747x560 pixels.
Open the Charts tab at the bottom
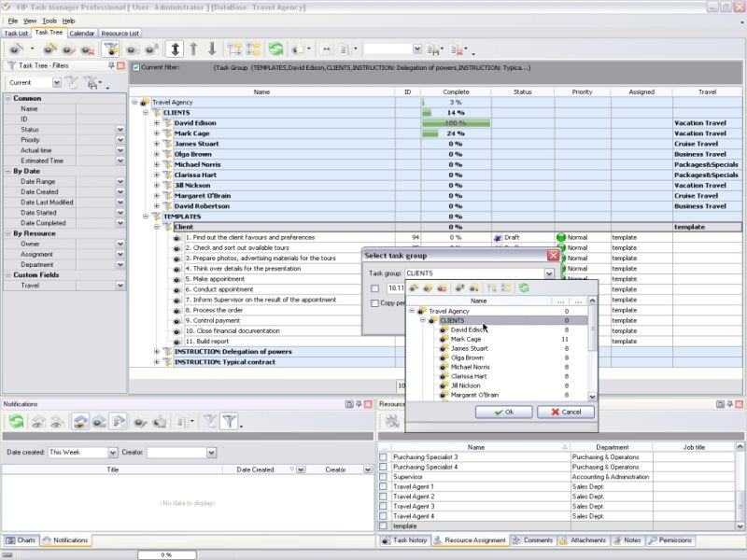tap(21, 540)
